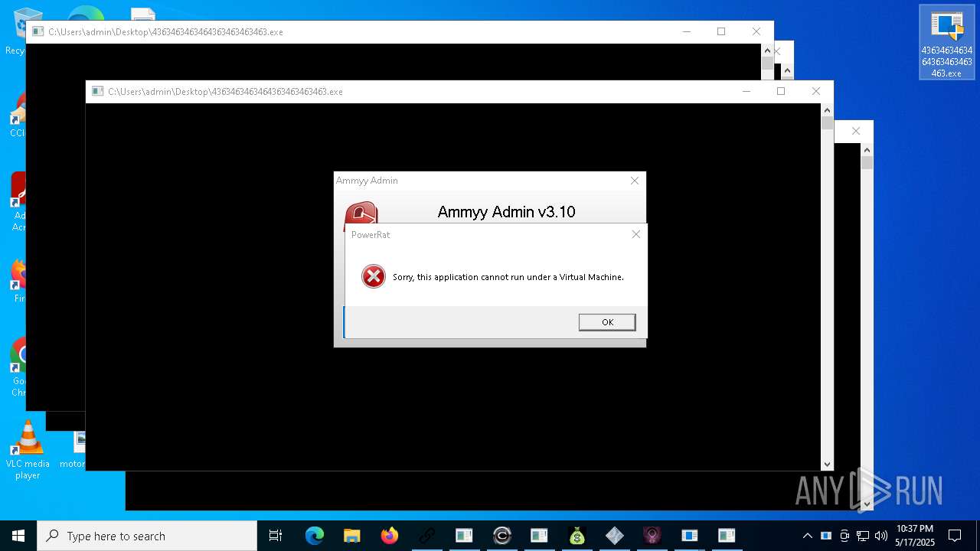Viewport: 980px width, 551px height.
Task: Click scroll up arrow in back console
Action: click(x=767, y=51)
